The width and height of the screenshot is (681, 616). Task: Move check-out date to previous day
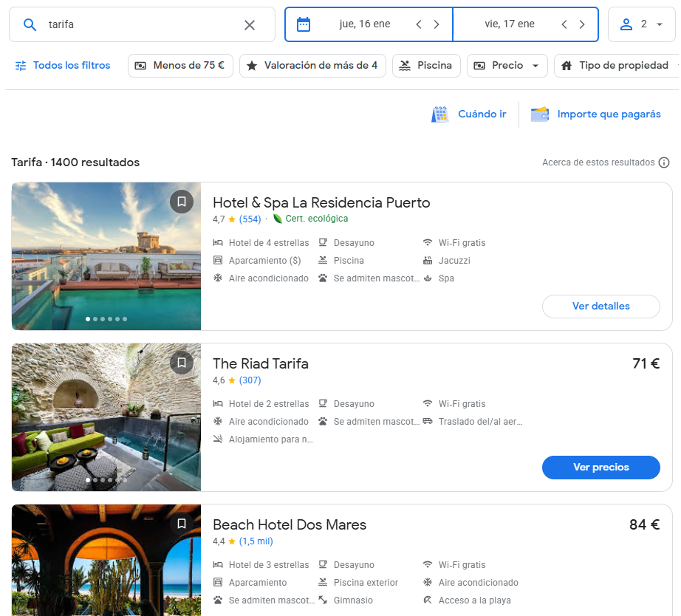564,24
